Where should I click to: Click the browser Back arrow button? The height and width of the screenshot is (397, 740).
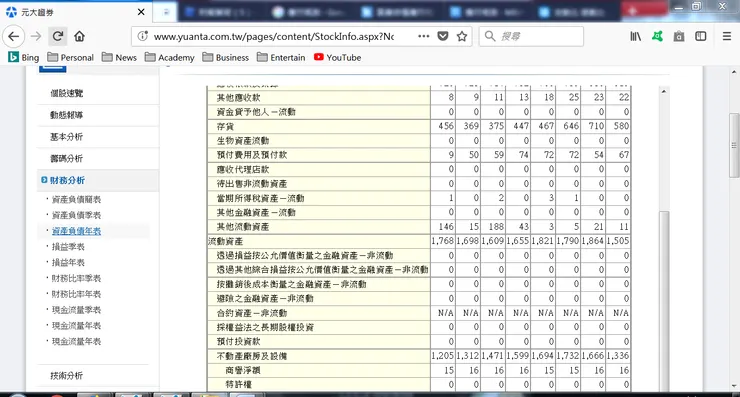tap(14, 36)
